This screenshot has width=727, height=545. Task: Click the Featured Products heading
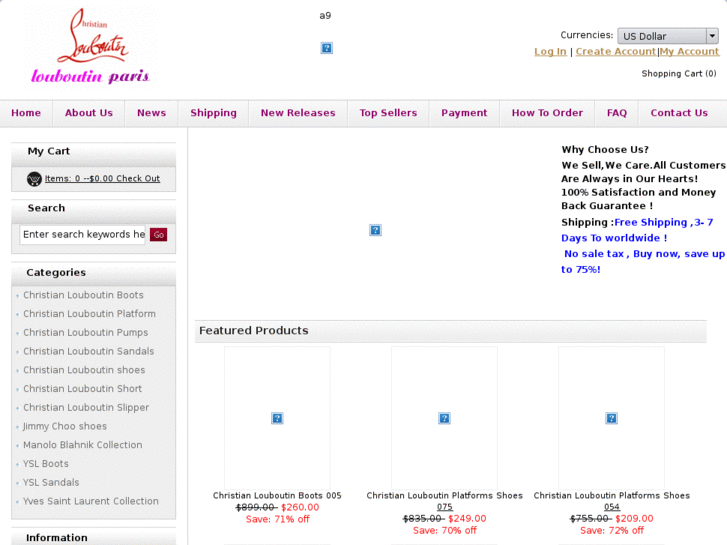pyautogui.click(x=254, y=330)
